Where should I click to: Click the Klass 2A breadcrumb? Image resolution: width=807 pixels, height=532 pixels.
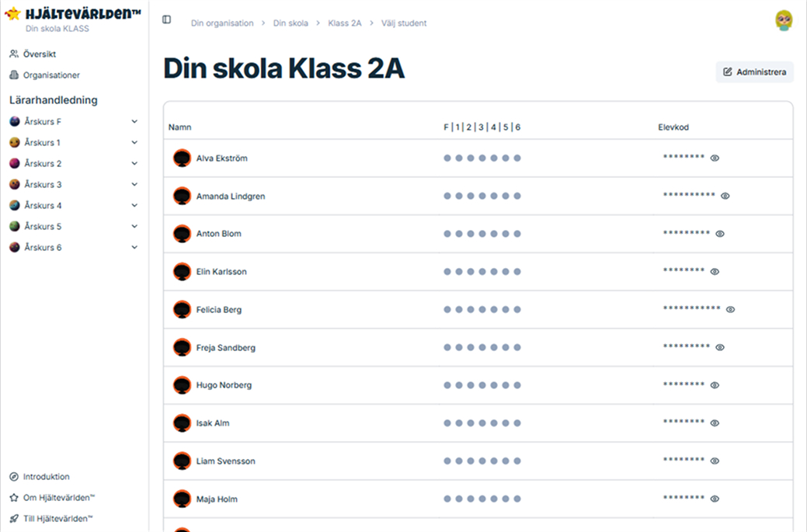pos(345,23)
